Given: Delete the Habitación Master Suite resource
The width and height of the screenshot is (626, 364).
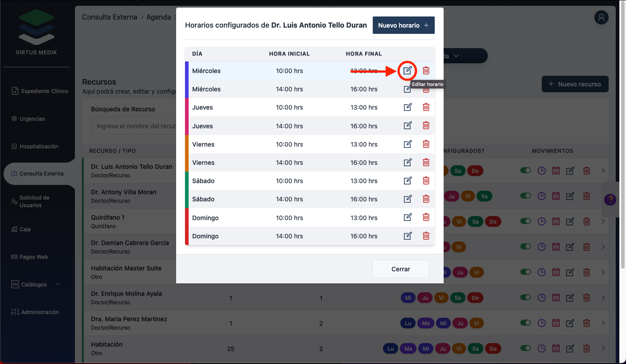Looking at the screenshot, I should tap(587, 272).
